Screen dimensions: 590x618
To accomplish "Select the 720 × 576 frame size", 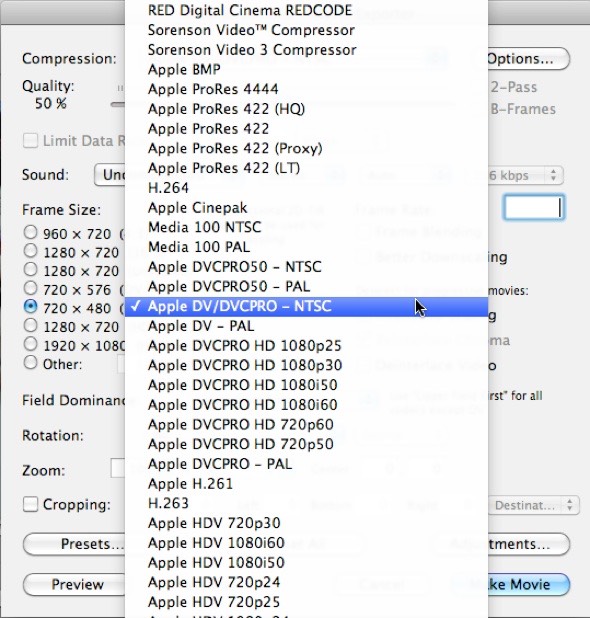I will (30, 288).
